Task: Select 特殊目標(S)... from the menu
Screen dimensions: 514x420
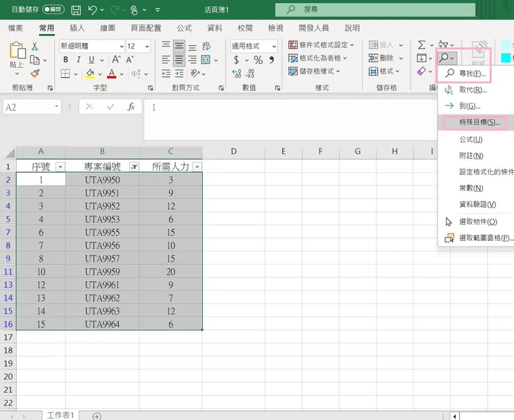Action: click(479, 122)
